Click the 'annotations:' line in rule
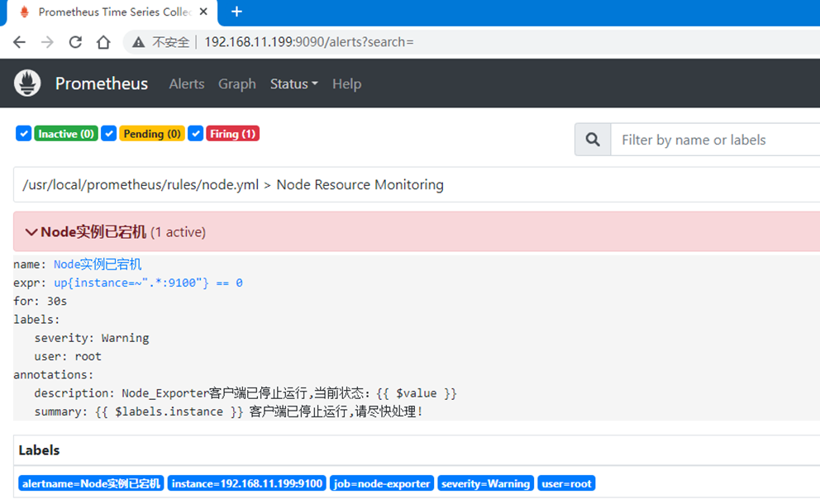The image size is (820, 504). click(54, 375)
